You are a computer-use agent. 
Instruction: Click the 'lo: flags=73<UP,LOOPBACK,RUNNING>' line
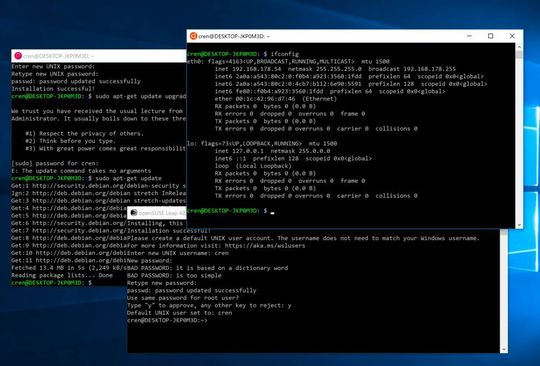click(262, 144)
